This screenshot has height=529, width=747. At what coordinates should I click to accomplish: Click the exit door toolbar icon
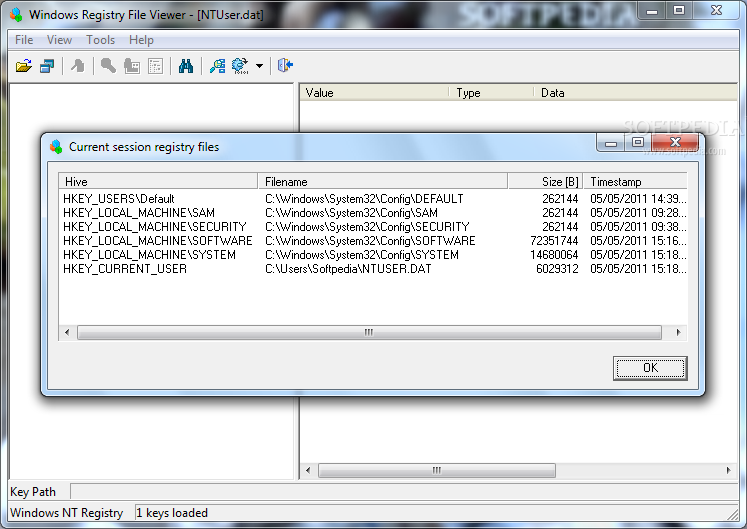click(285, 65)
